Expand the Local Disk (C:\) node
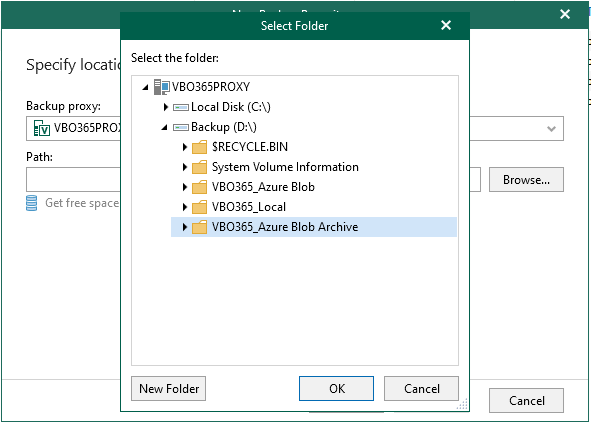 (165, 107)
